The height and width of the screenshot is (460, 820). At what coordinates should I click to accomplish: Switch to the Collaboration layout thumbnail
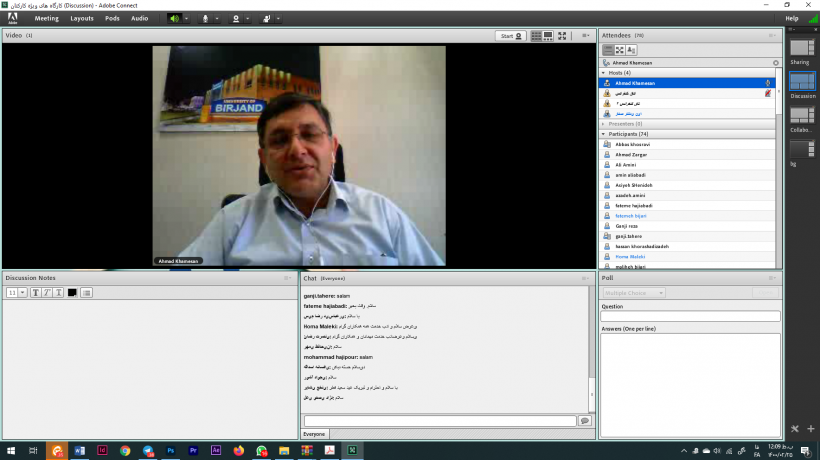(802, 116)
